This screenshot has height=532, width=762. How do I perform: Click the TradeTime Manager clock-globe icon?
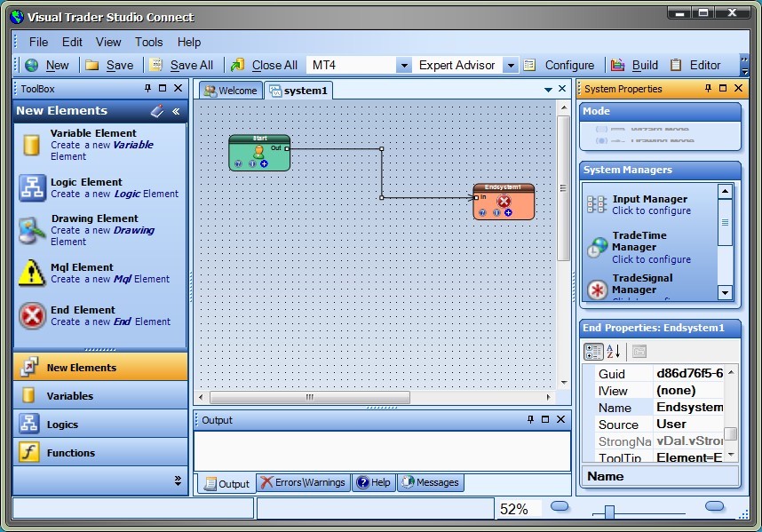point(598,247)
